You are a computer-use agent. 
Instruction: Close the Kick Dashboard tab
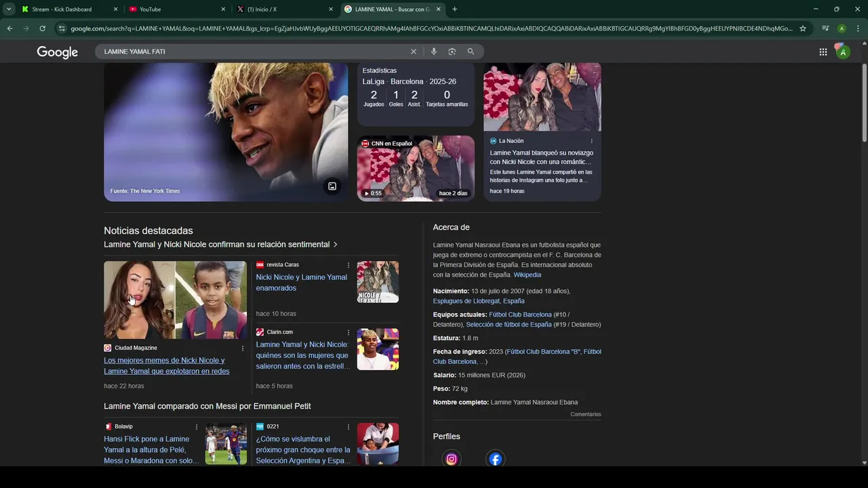(115, 9)
